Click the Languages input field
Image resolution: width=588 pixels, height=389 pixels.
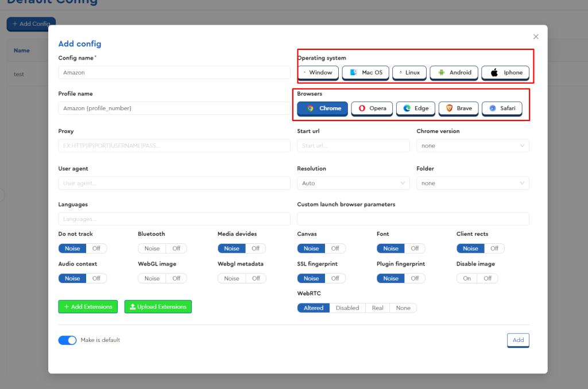coord(174,219)
